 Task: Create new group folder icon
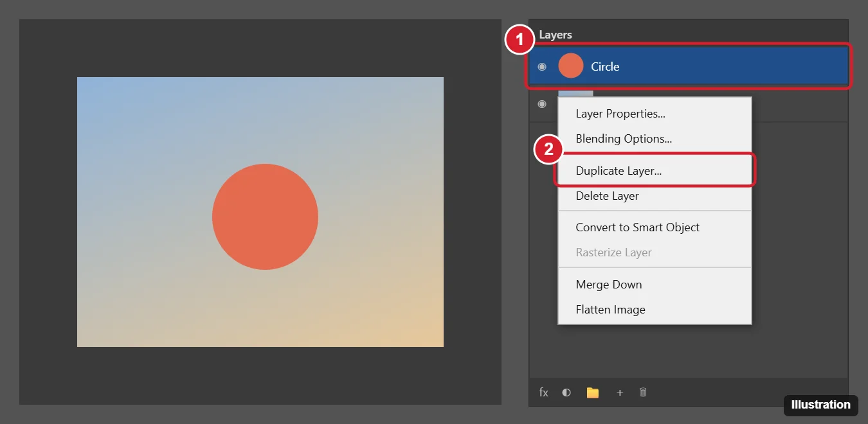click(x=593, y=393)
